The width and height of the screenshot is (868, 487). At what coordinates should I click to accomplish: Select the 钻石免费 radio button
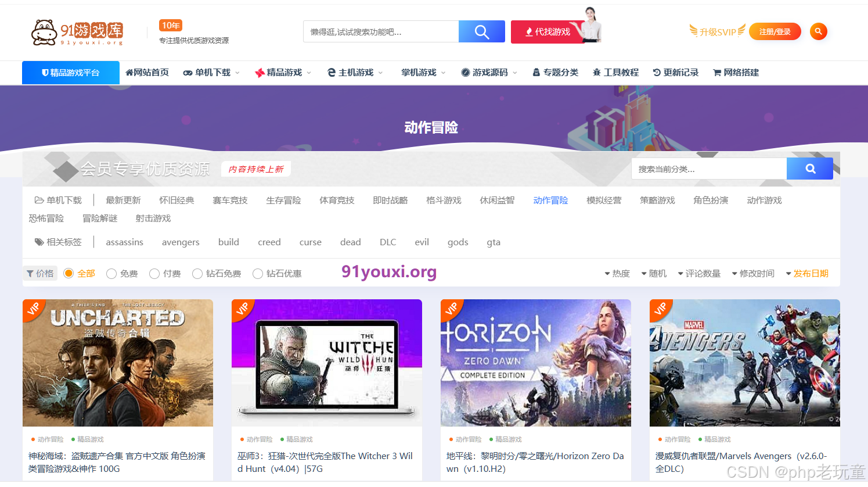(197, 273)
